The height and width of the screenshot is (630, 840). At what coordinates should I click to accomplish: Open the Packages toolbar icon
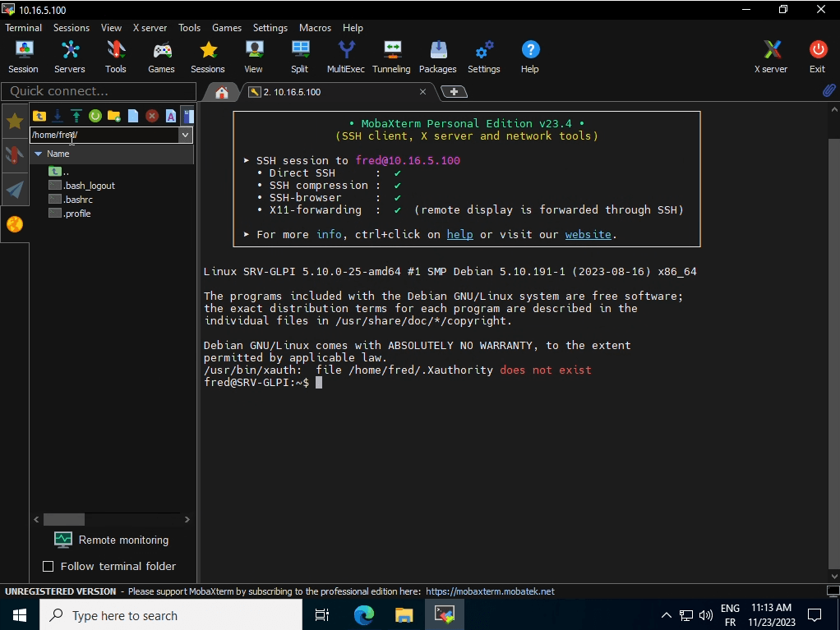pyautogui.click(x=437, y=56)
